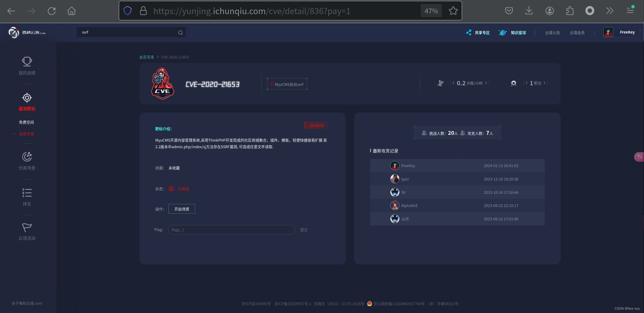The height and width of the screenshot is (313, 644).
Task: Click inside the flag{...} input field
Action: tap(231, 230)
